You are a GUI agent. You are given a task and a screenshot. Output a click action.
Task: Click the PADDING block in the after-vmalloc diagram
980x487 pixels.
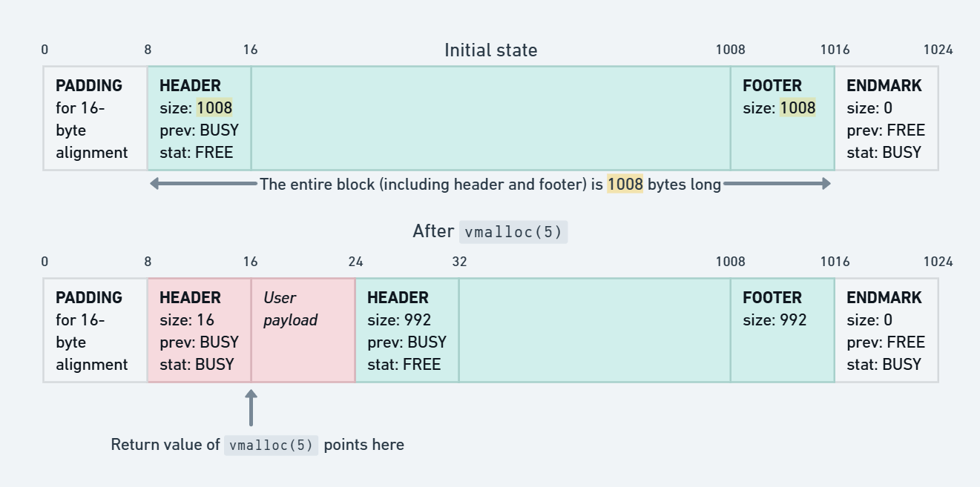(95, 331)
